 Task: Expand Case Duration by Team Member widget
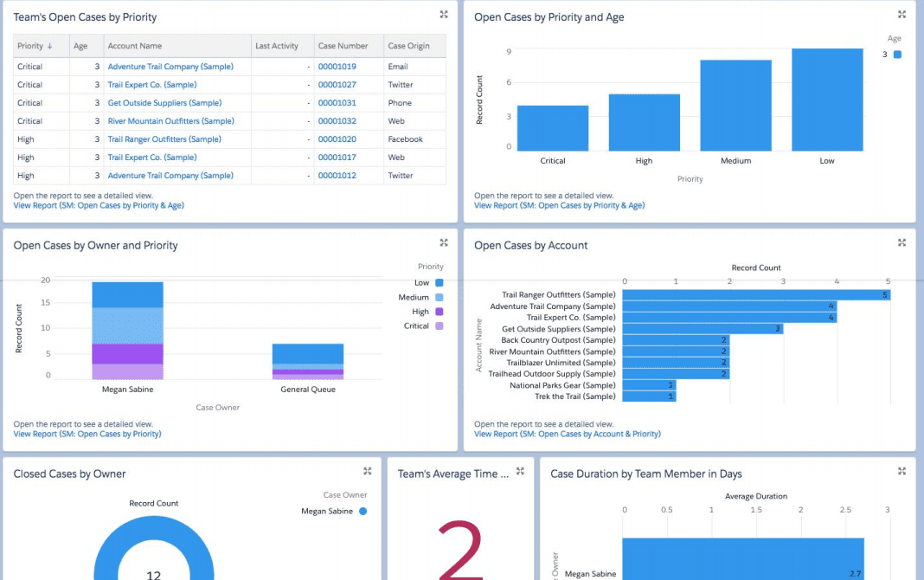coord(902,472)
